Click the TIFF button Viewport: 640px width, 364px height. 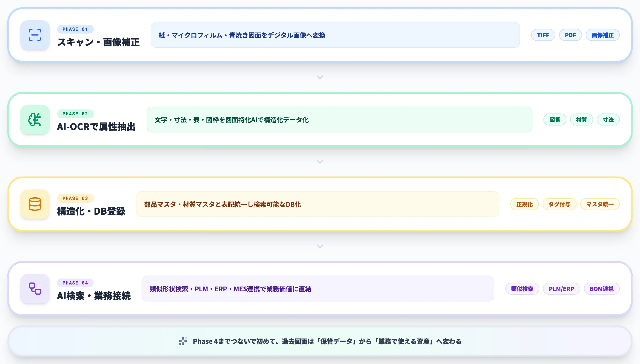click(x=543, y=35)
